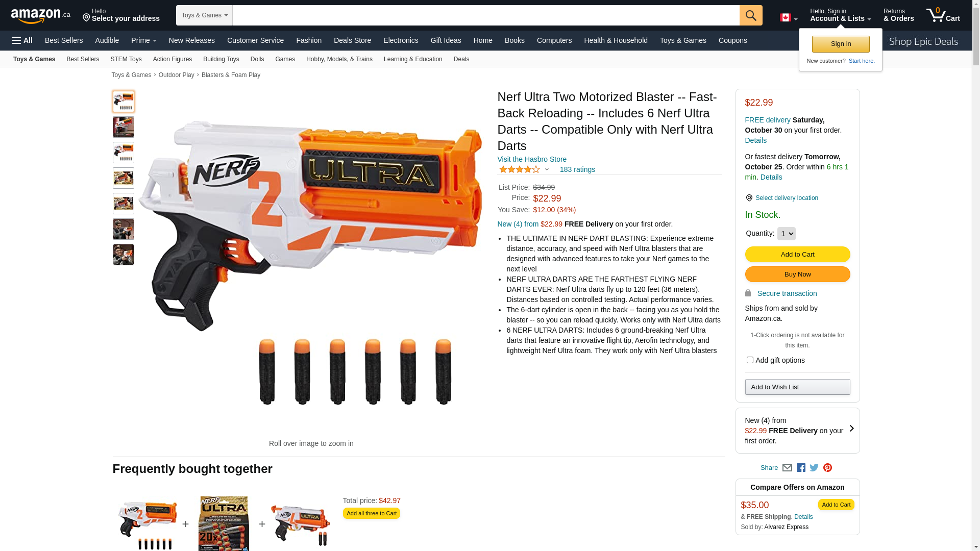Go to Amazon.ca home via logo
Viewport: 980px width, 551px height.
click(x=41, y=15)
